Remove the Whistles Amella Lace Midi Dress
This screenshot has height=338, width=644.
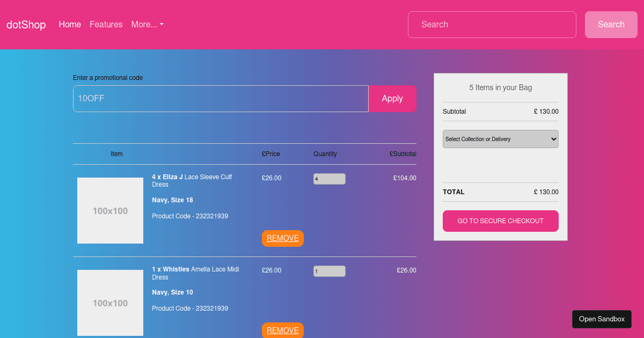(282, 330)
